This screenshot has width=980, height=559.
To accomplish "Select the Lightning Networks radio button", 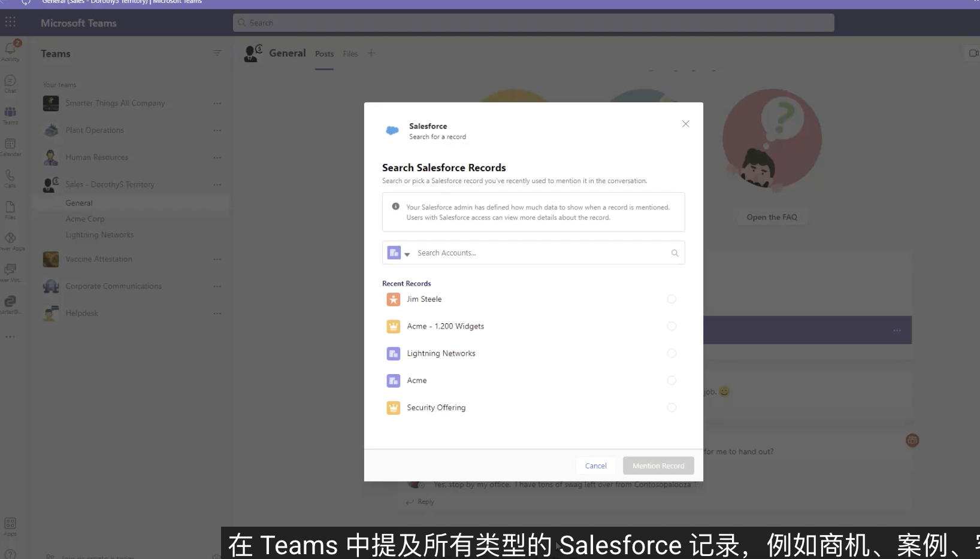I will tap(672, 354).
